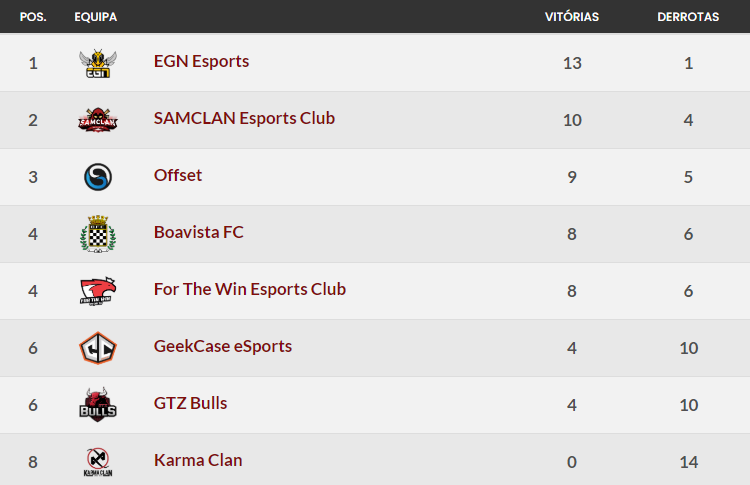Click the EGN Esports team logo
The image size is (750, 485).
[x=98, y=63]
